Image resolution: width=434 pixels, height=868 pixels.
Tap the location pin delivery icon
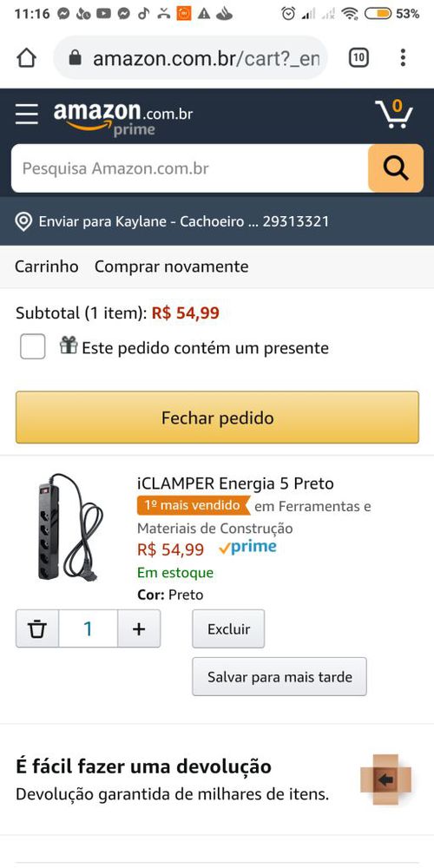tap(23, 222)
